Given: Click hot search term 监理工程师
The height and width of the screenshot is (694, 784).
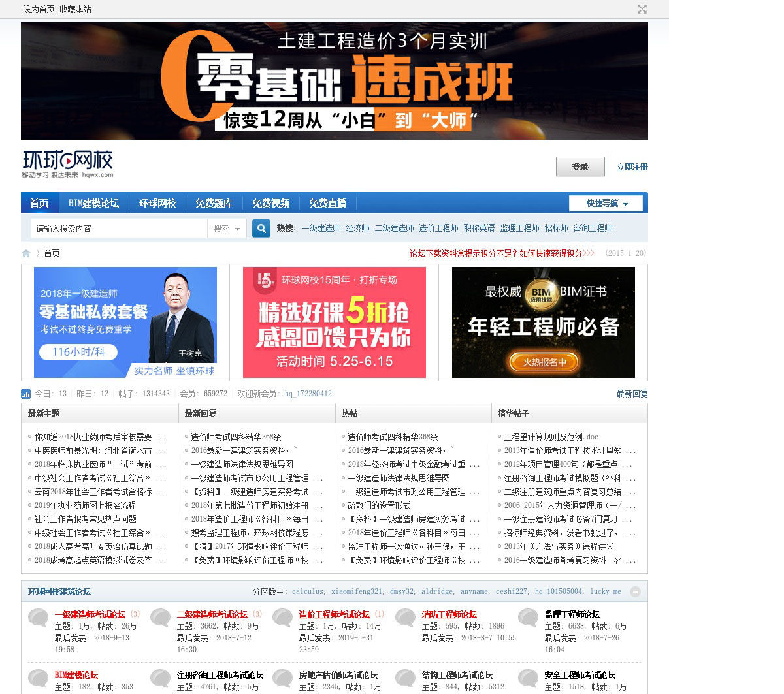Looking at the screenshot, I should [x=520, y=228].
